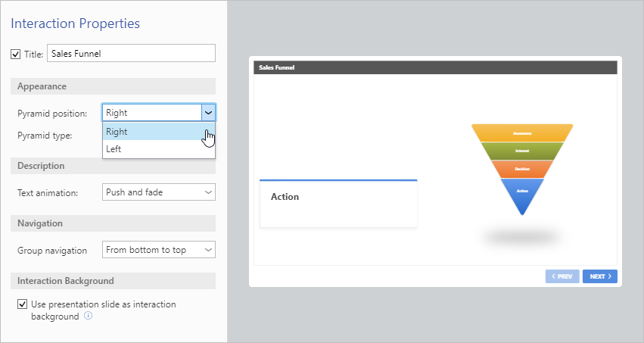Select the orange Decision funnel layer

coord(522,169)
